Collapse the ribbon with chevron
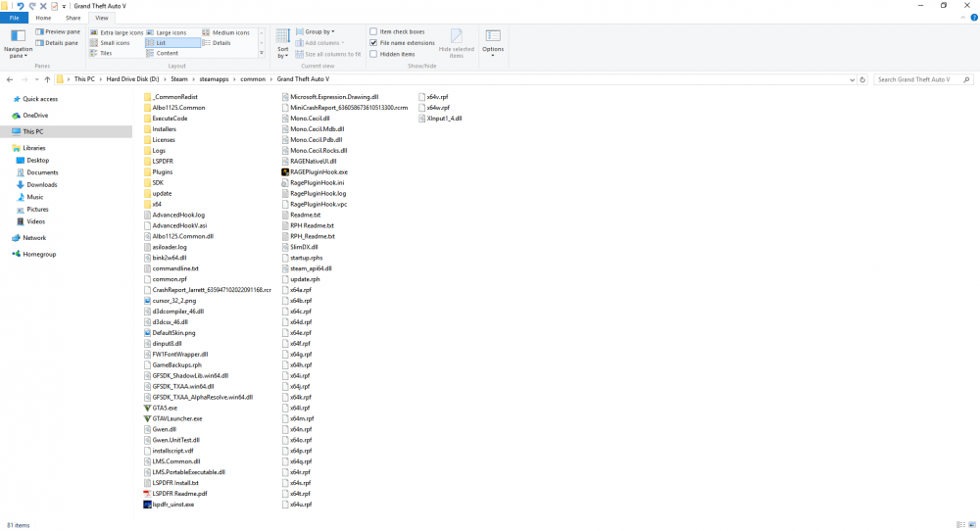This screenshot has height=531, width=980. 962,18
